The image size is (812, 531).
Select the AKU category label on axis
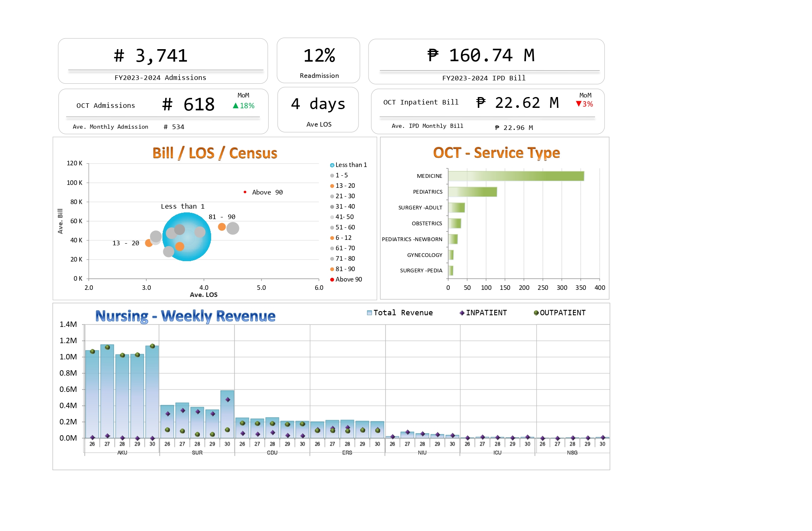point(122,453)
